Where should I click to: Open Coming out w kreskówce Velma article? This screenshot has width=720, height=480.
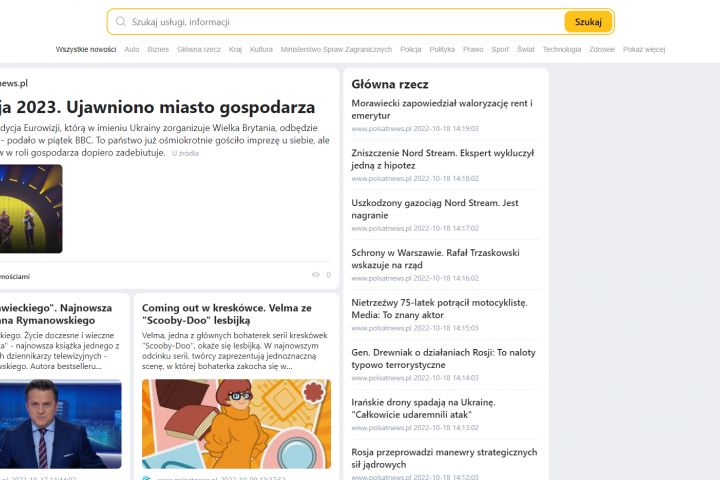pyautogui.click(x=227, y=314)
